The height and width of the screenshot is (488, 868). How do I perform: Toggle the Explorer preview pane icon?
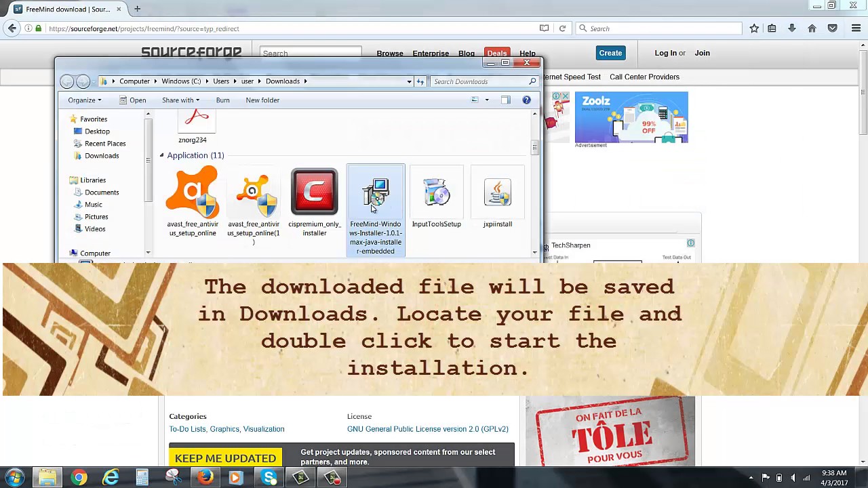coord(505,100)
